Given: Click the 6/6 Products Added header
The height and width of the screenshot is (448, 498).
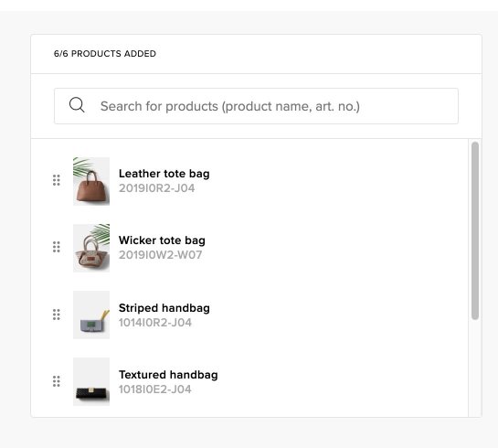Looking at the screenshot, I should tap(105, 53).
